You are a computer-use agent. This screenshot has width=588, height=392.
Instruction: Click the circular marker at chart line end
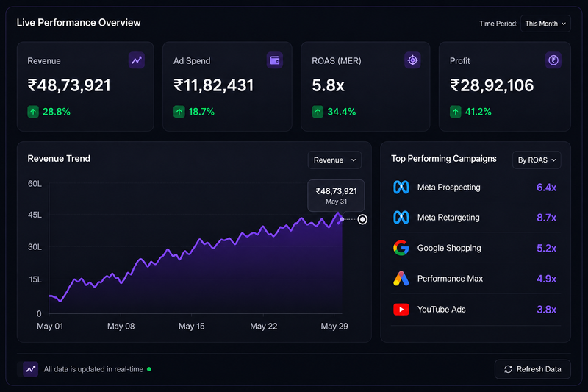tap(362, 219)
